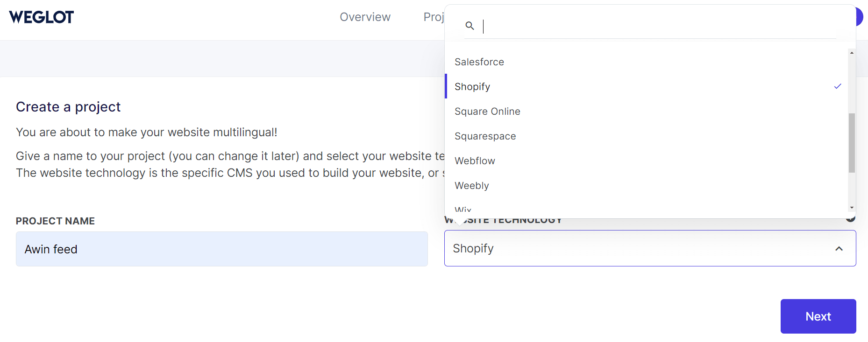Screen dimensions: 868x342
Task: Pick Webflow as website technology
Action: pos(647,161)
